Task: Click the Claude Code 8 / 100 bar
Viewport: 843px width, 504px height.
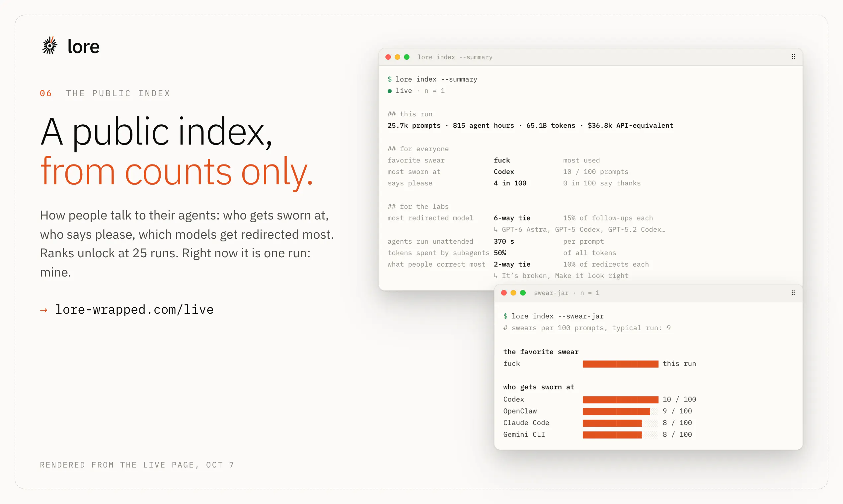Action: pyautogui.click(x=620, y=423)
